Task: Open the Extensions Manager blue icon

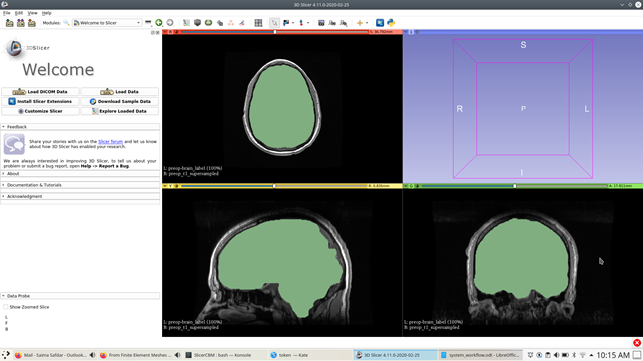Action: pyautogui.click(x=380, y=23)
